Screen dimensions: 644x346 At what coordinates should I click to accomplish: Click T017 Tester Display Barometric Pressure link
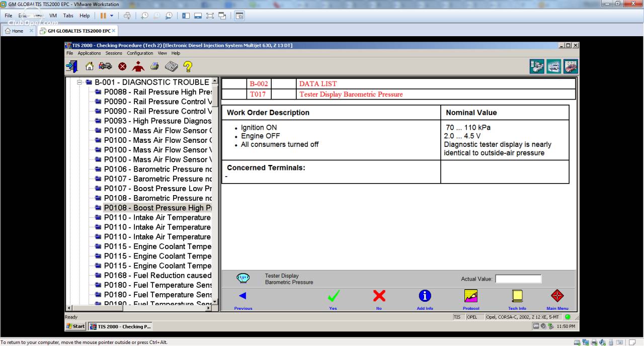(x=351, y=94)
